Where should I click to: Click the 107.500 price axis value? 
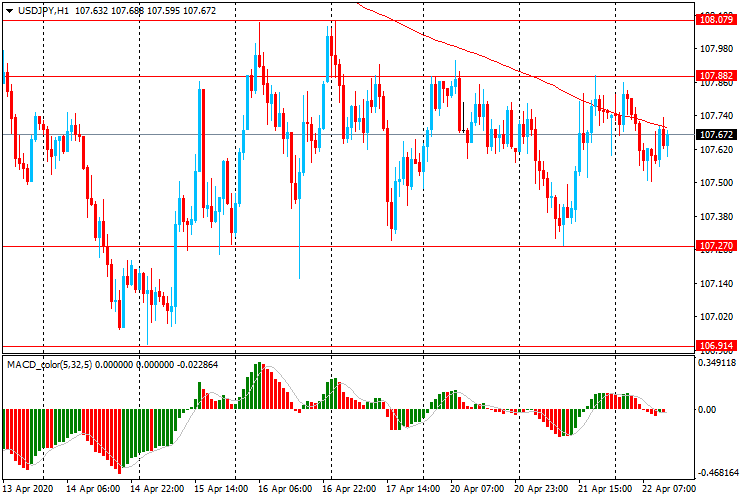[715, 183]
